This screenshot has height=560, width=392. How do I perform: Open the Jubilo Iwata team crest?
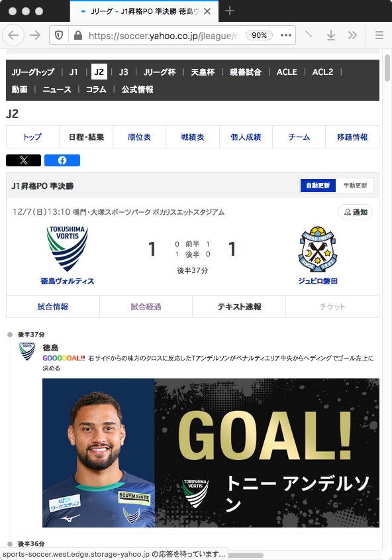318,249
